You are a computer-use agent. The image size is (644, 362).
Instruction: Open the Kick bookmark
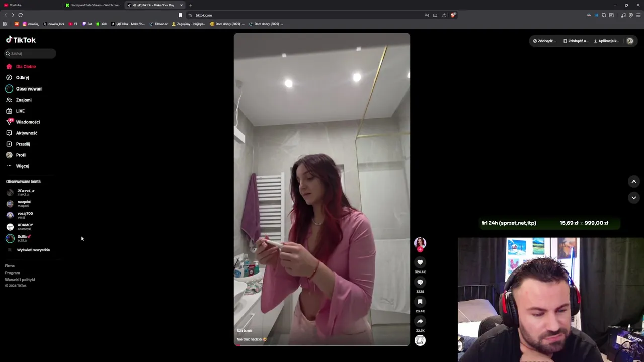click(x=102, y=24)
